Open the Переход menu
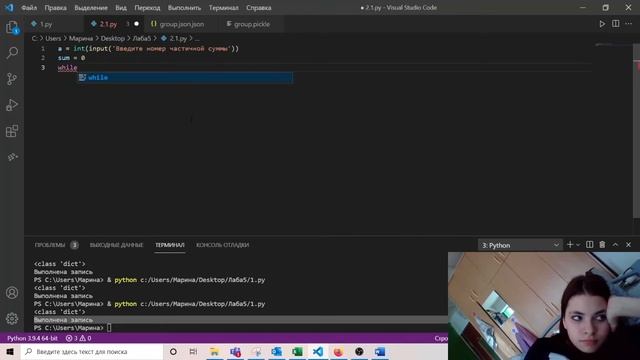The width and height of the screenshot is (640, 360). click(147, 8)
